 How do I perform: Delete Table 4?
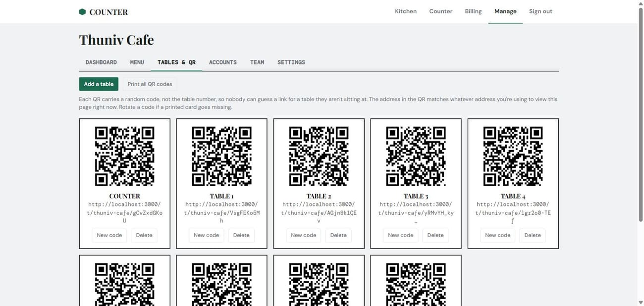point(533,235)
